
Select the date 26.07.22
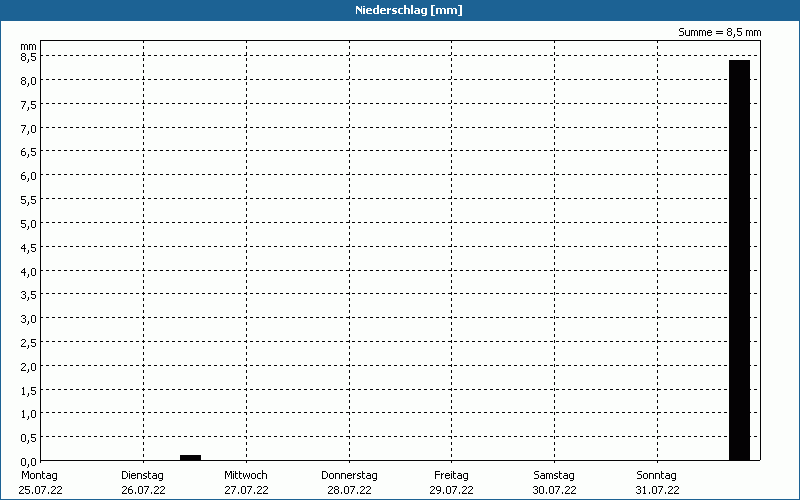[x=143, y=490]
